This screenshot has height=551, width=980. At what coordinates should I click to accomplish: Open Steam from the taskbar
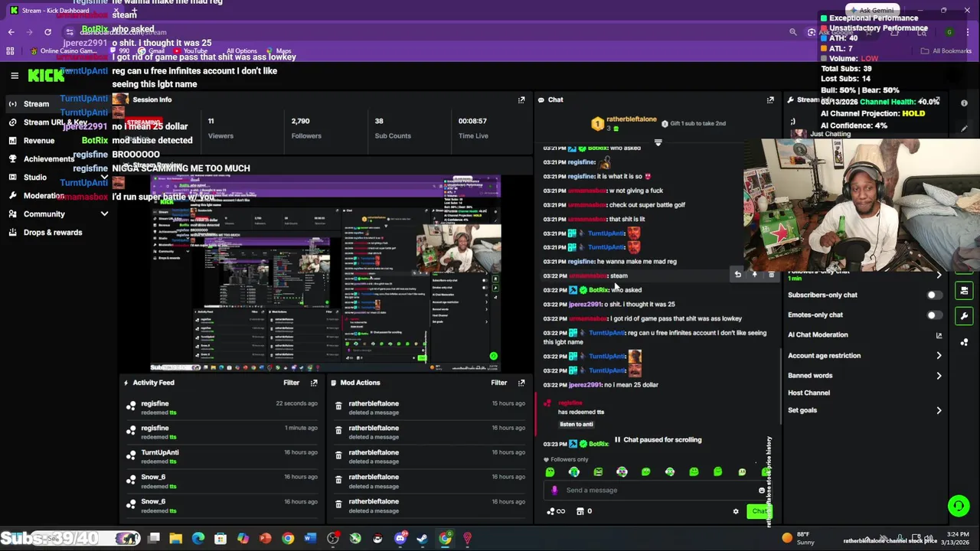pos(422,539)
